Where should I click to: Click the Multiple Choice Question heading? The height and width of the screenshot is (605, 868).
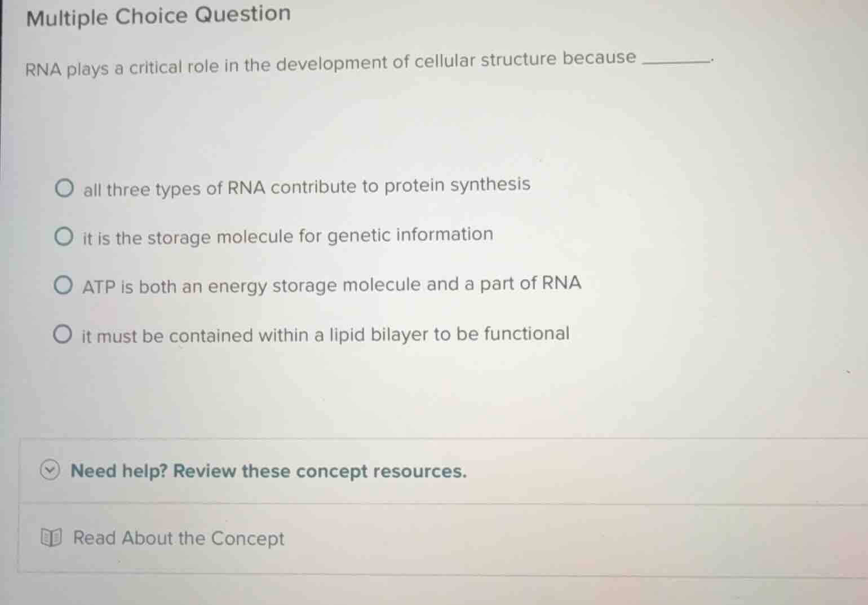click(x=158, y=15)
